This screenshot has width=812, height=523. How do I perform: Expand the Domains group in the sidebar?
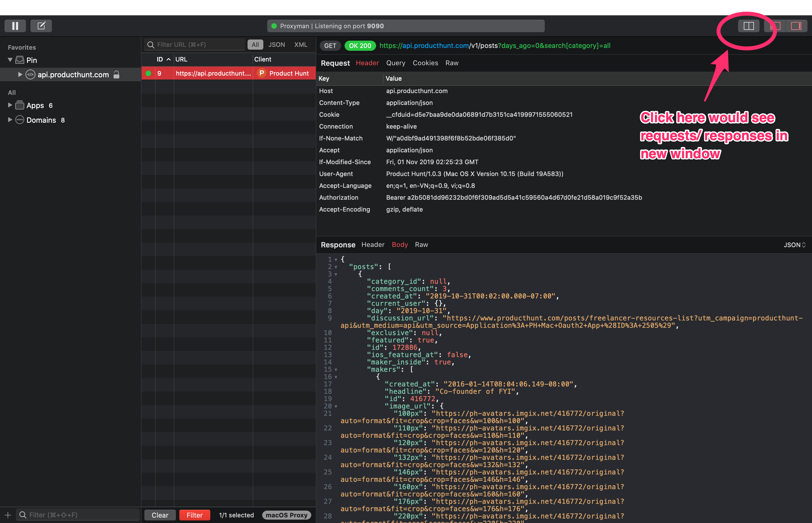point(10,120)
